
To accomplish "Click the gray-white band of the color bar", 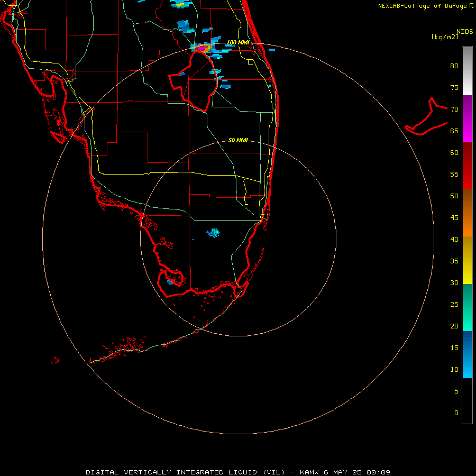I will [467, 71].
